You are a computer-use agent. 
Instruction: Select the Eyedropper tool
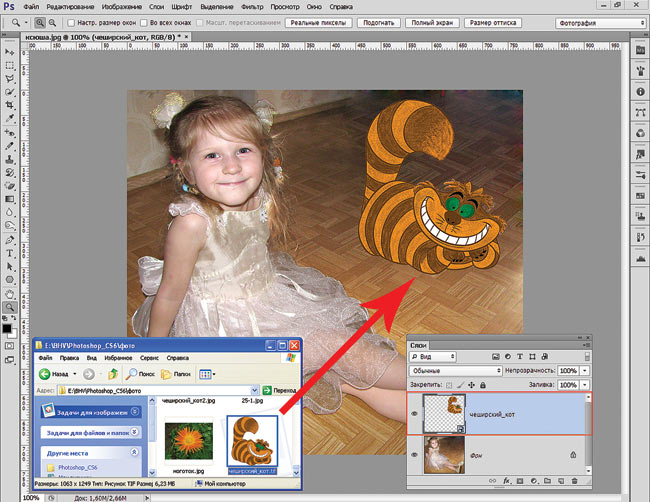(x=10, y=119)
